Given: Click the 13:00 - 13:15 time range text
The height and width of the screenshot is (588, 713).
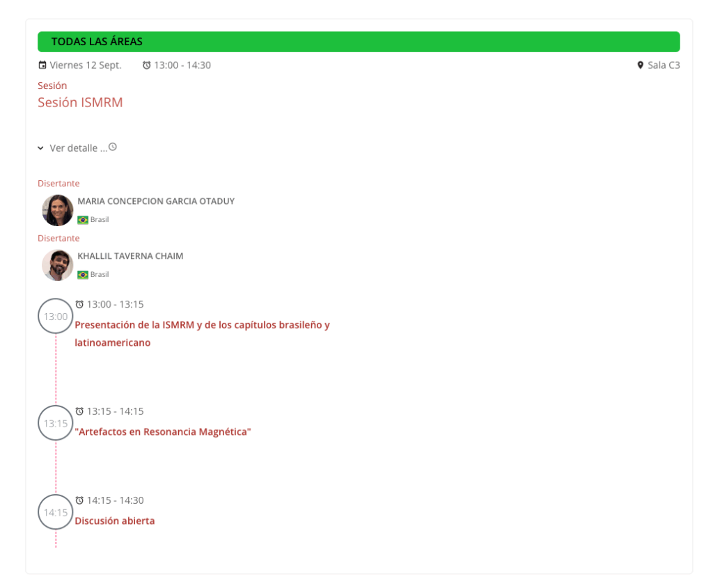Looking at the screenshot, I should (115, 304).
